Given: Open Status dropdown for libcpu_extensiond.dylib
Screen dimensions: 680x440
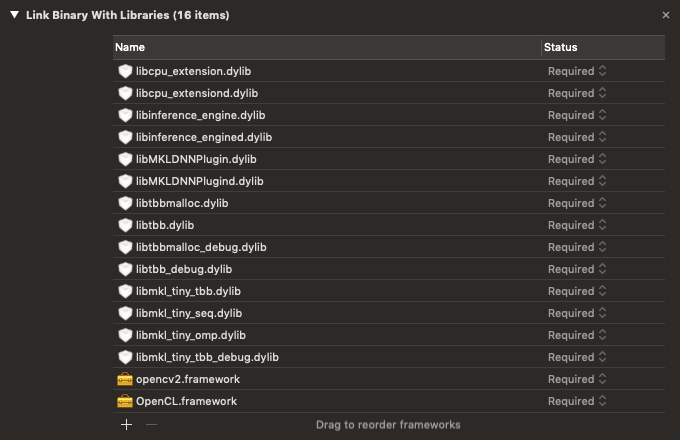Looking at the screenshot, I should (x=577, y=93).
